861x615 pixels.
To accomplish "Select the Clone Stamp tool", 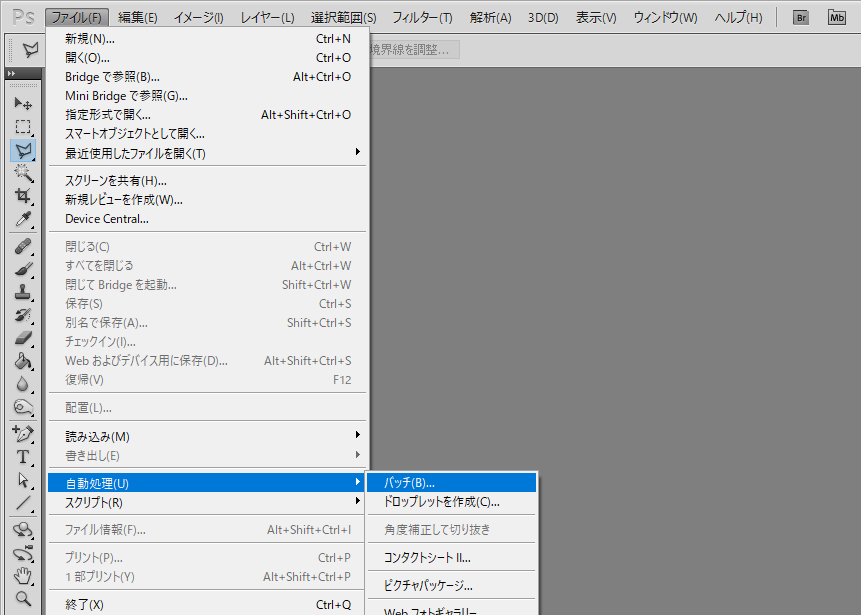I will [23, 292].
